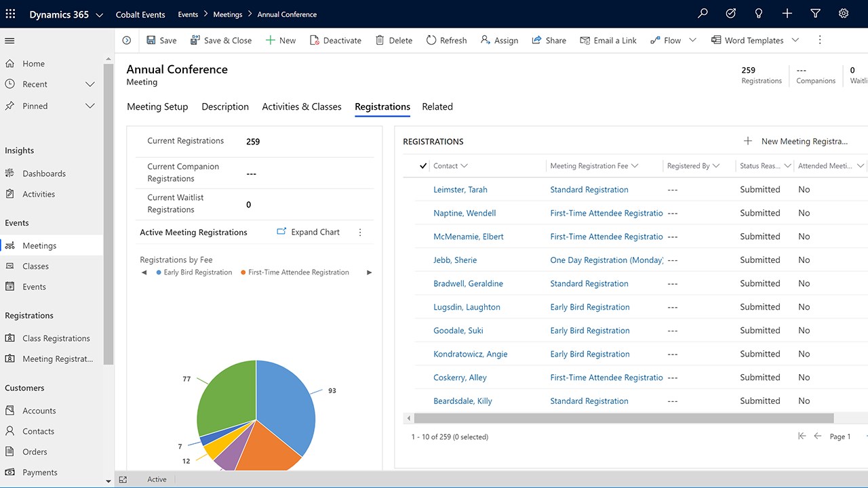Click popout icon in status bar
The height and width of the screenshot is (488, 868).
click(123, 480)
